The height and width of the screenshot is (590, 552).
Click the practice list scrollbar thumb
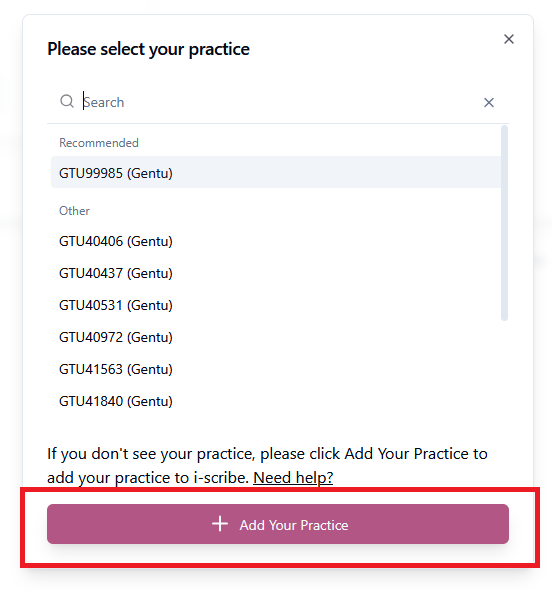[505, 223]
